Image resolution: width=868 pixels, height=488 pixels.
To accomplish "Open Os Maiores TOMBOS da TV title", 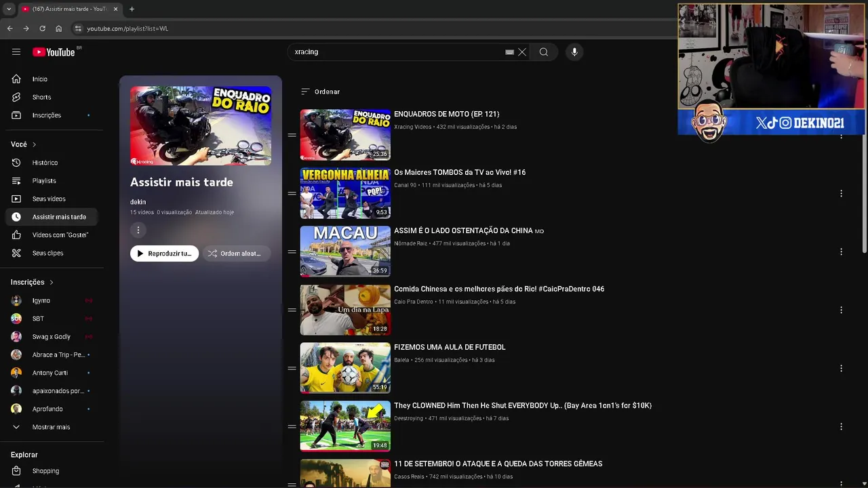I will (460, 172).
